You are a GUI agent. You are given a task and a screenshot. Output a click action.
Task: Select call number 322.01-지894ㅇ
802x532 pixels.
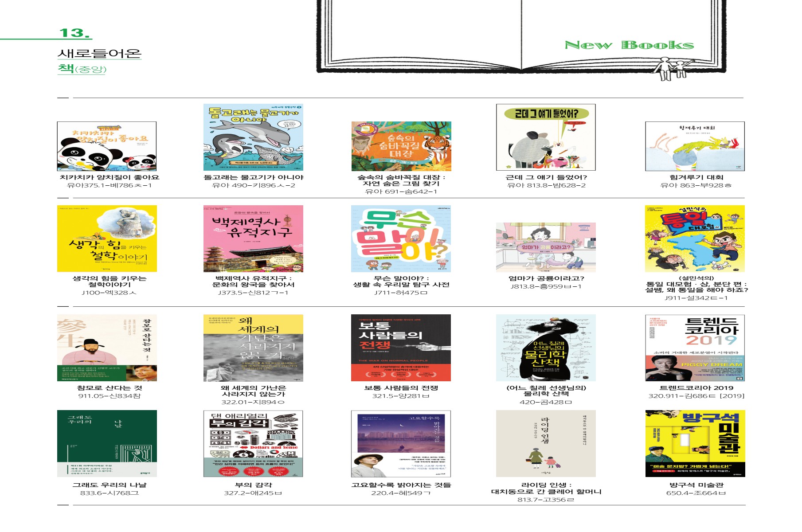(x=253, y=402)
